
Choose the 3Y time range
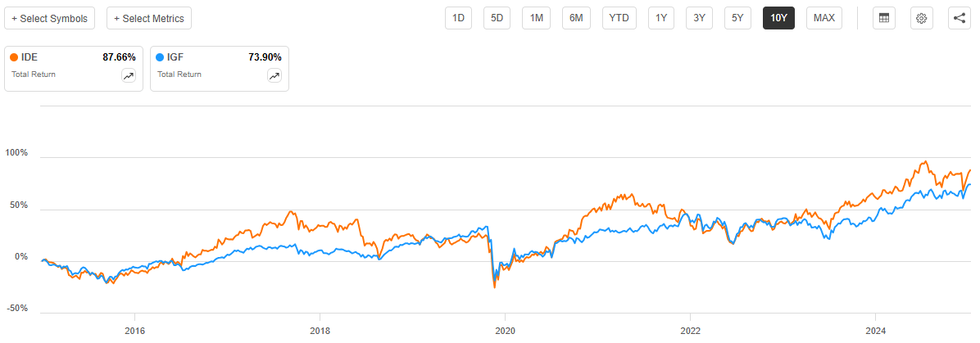[699, 18]
